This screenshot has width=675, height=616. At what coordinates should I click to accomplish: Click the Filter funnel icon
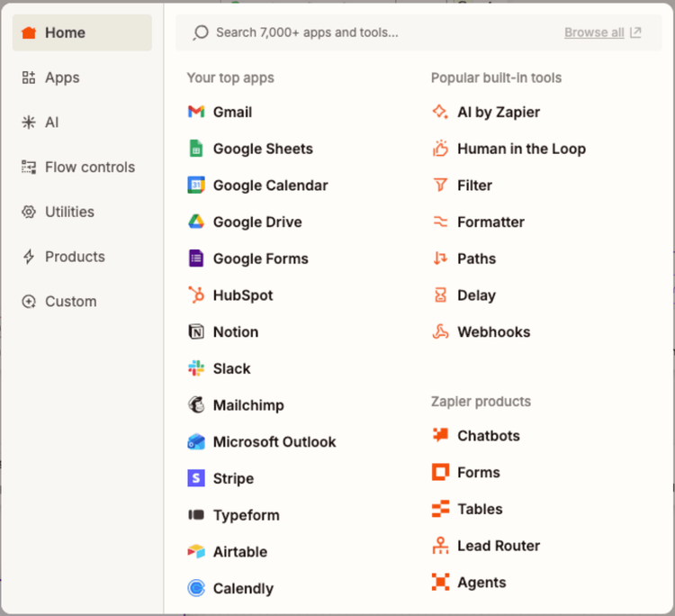[440, 186]
